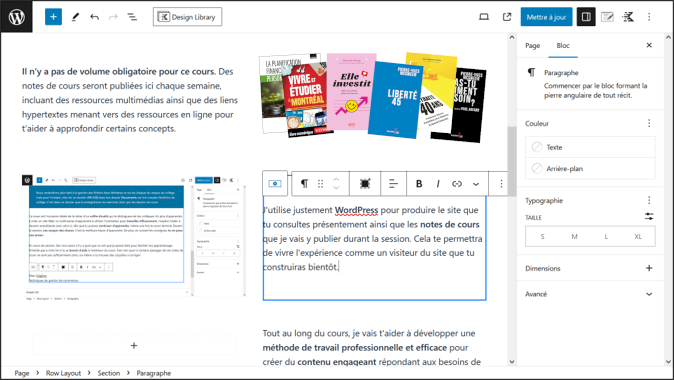Switch to the Bloc tab
The width and height of the screenshot is (674, 380).
click(x=563, y=46)
